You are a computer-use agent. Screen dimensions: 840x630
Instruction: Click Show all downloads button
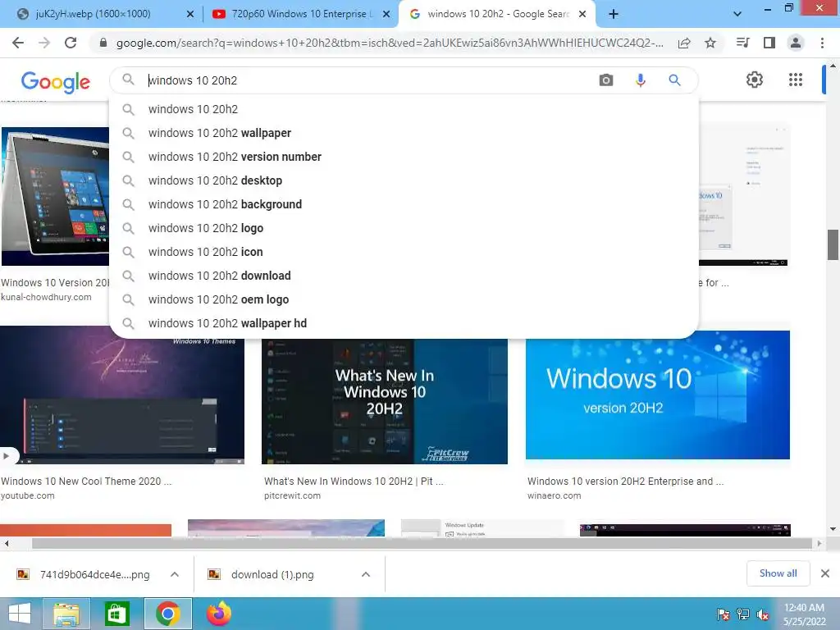(778, 573)
